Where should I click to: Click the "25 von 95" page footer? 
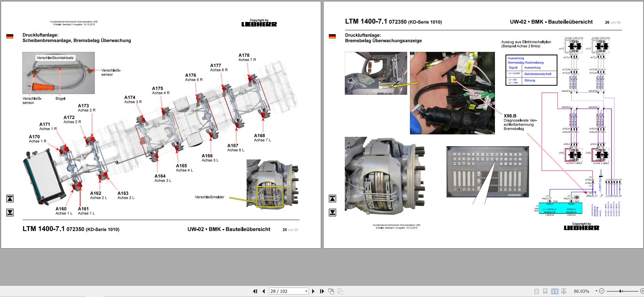click(x=290, y=230)
